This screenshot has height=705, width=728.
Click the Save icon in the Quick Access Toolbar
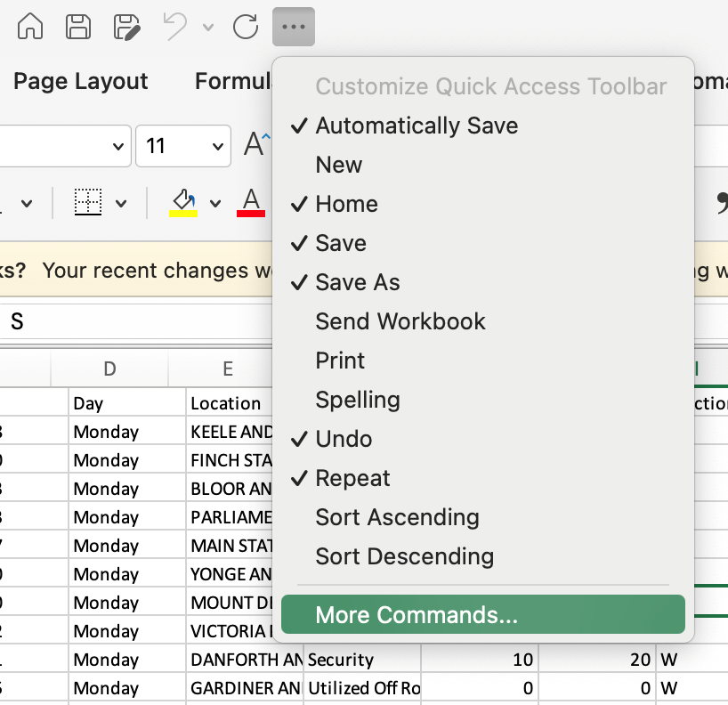(x=78, y=27)
